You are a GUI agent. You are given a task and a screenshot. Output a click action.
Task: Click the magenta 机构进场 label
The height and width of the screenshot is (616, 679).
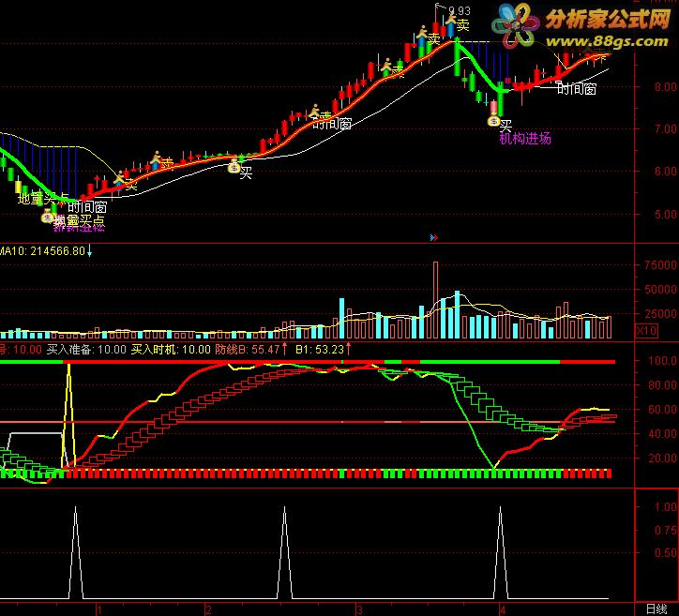(525, 139)
